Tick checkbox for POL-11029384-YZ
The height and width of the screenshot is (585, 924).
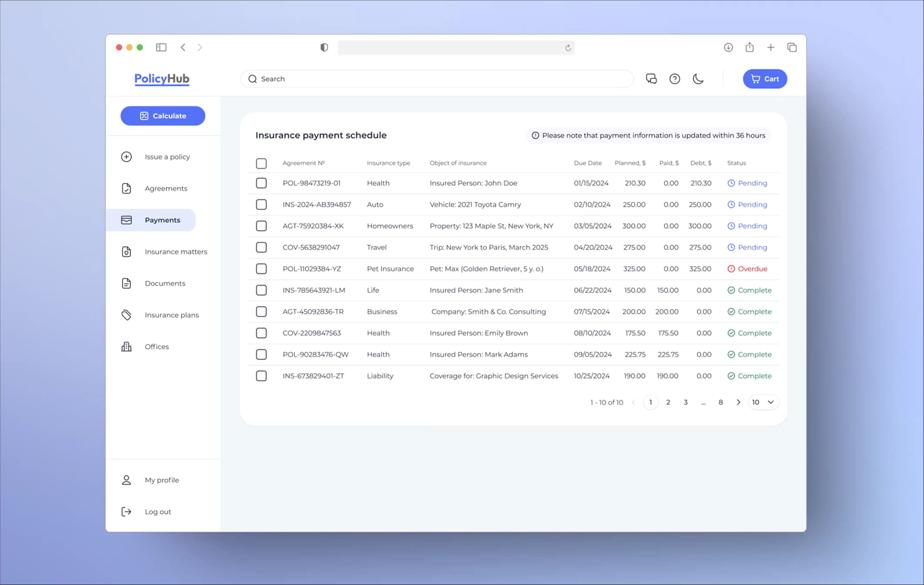click(261, 269)
